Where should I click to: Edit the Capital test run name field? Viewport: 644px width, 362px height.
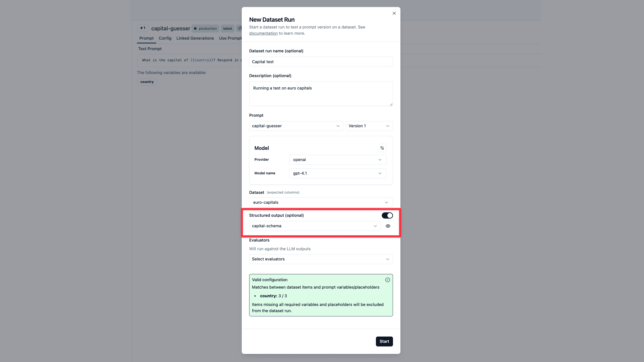[x=321, y=62]
